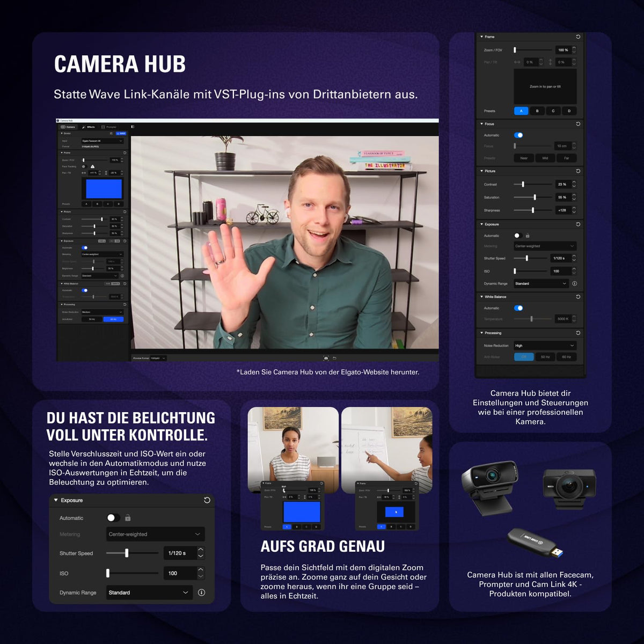Open the Metering dropdown in the enlarged Exposure panel
Image resolution: width=644 pixels, height=644 pixels.
(155, 534)
